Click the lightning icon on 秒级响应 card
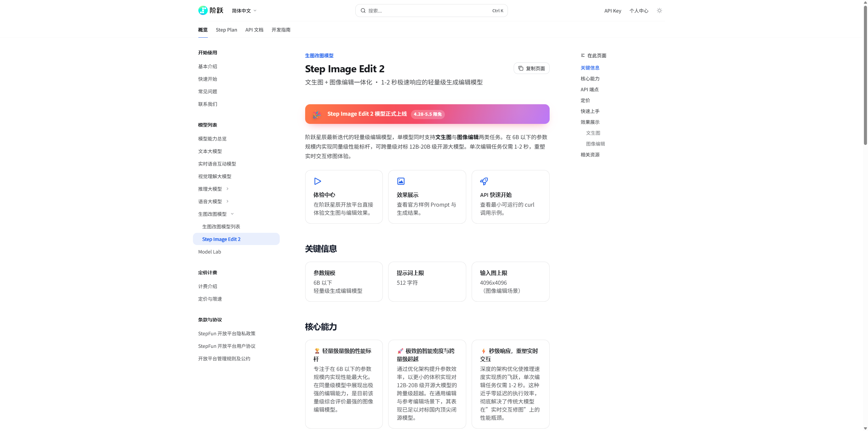The width and height of the screenshot is (868, 431). click(x=484, y=351)
